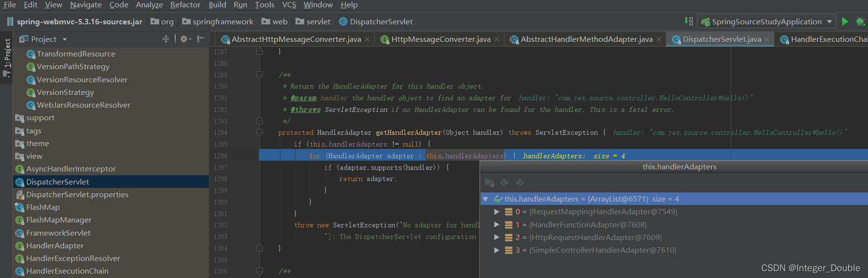Toggle fold marker at line 1294
Image resolution: width=868 pixels, height=278 pixels.
pyautogui.click(x=259, y=132)
